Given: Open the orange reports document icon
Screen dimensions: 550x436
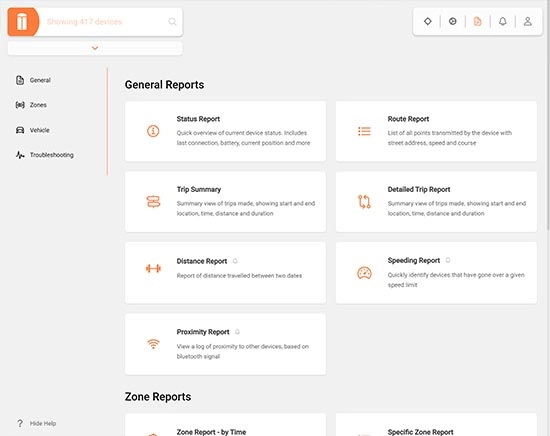Looking at the screenshot, I should (477, 21).
